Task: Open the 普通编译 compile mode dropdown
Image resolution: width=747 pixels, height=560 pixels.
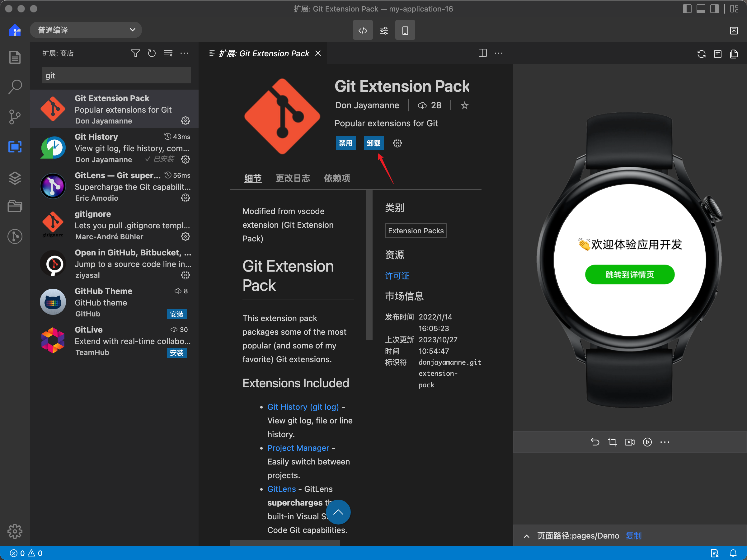Action: (86, 30)
